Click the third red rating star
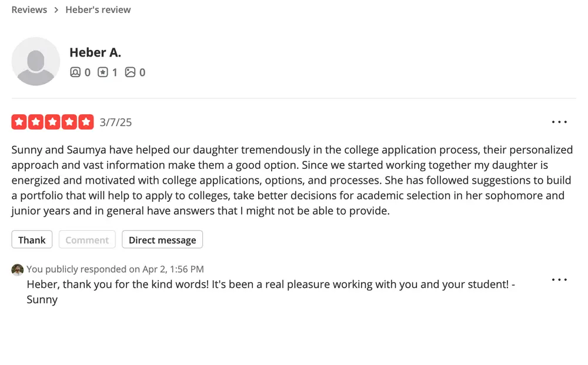 [x=52, y=122]
